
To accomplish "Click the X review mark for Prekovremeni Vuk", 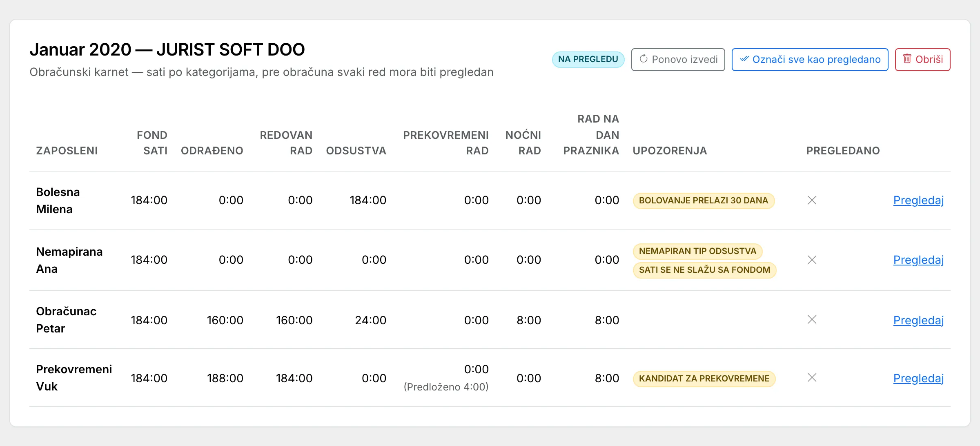I will (x=812, y=377).
